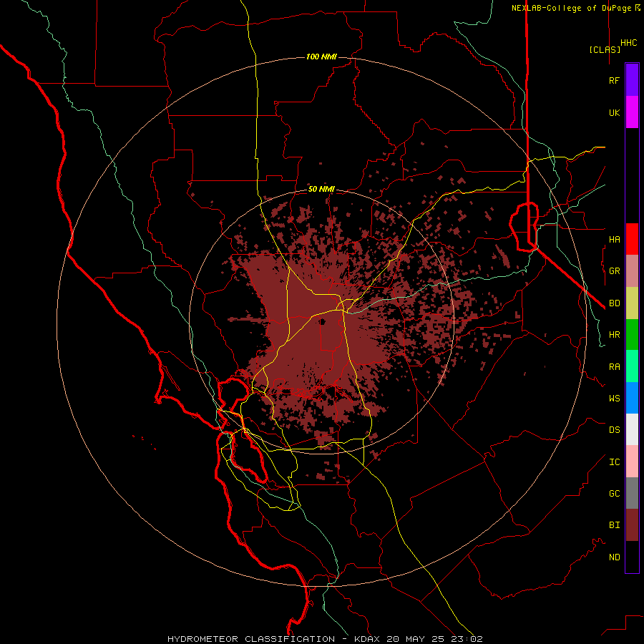Click the WS legend label

click(614, 399)
